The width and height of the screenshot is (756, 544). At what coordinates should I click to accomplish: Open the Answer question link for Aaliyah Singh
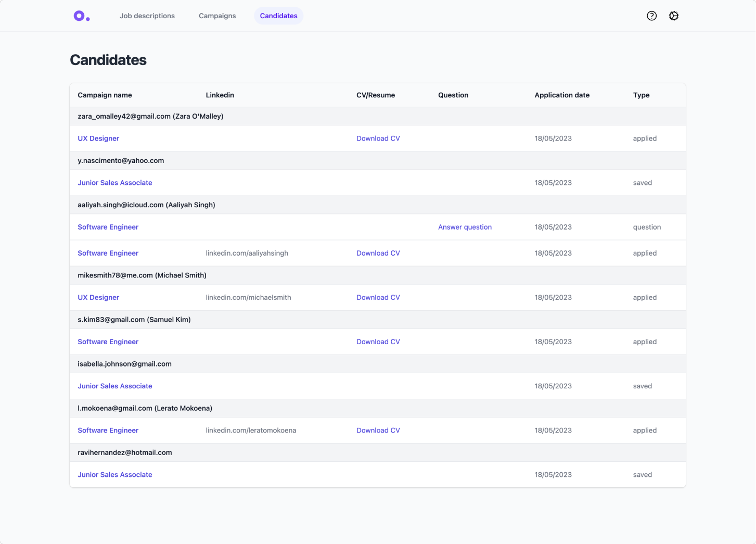[465, 227]
